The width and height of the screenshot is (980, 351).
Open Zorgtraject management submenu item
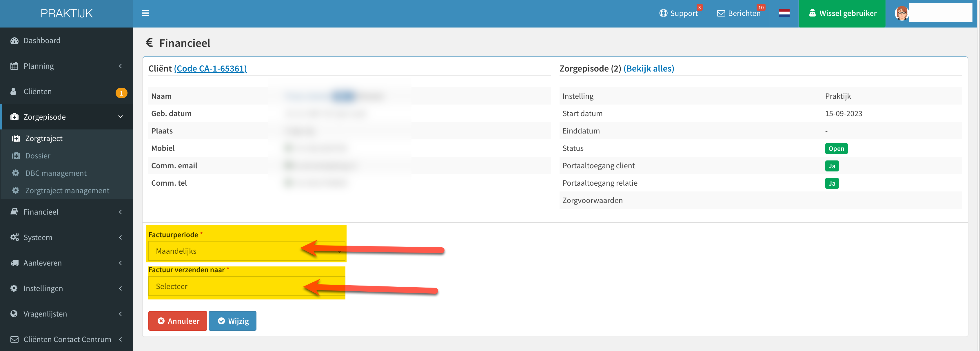click(67, 191)
